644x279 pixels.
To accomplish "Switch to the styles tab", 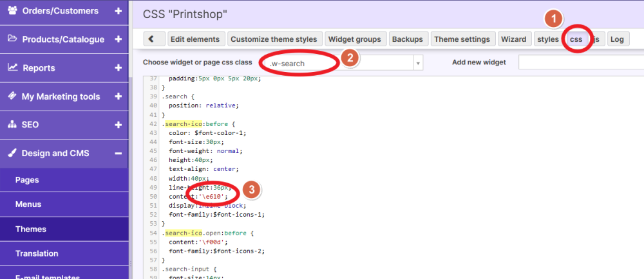I will 548,39.
